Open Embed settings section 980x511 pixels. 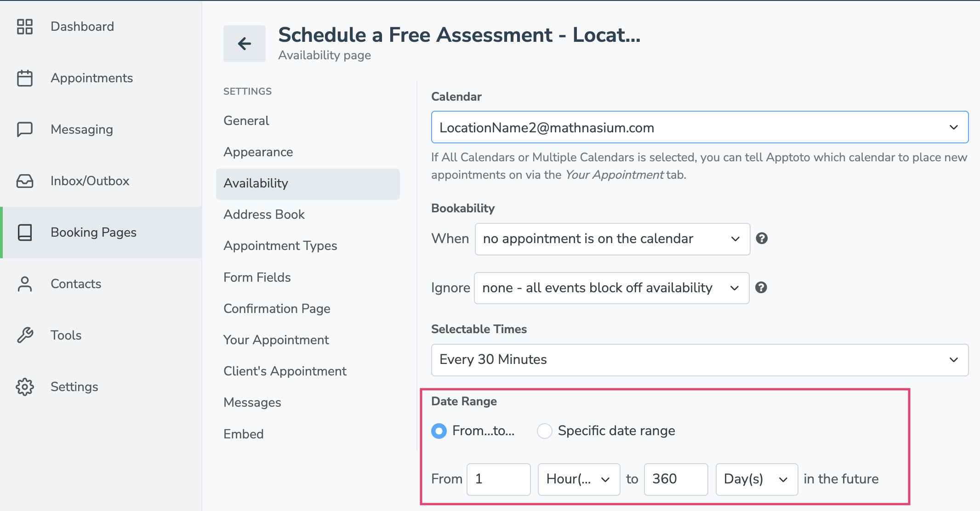[x=308, y=434]
